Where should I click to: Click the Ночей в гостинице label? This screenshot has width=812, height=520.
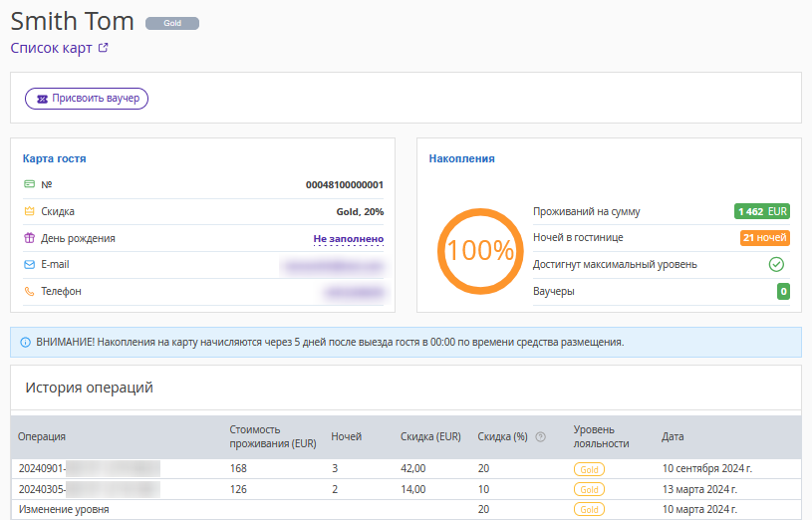(578, 237)
